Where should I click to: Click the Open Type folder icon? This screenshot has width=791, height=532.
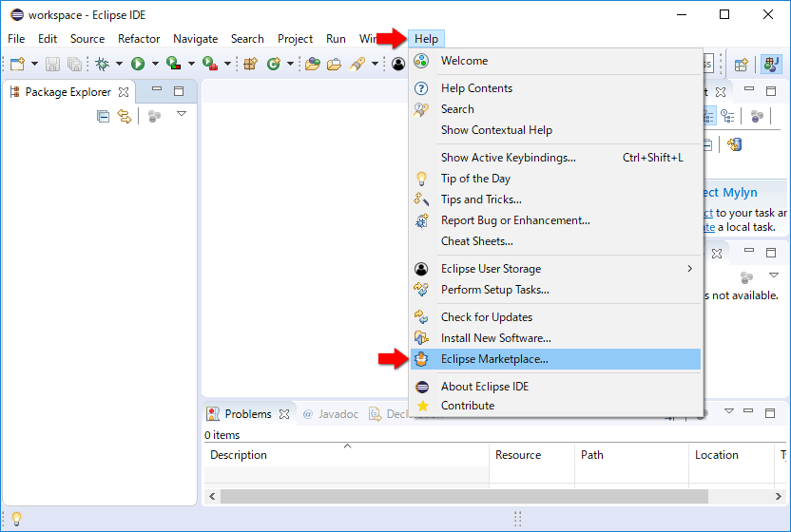click(x=312, y=64)
